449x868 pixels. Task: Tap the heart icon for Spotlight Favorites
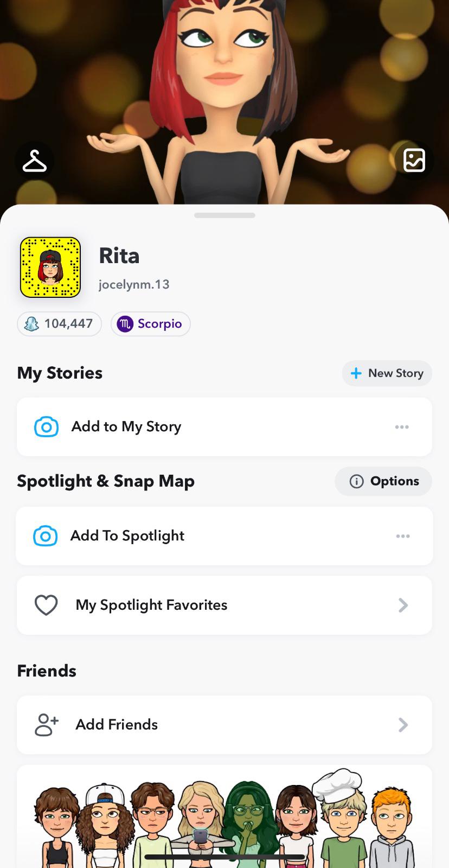tap(46, 605)
